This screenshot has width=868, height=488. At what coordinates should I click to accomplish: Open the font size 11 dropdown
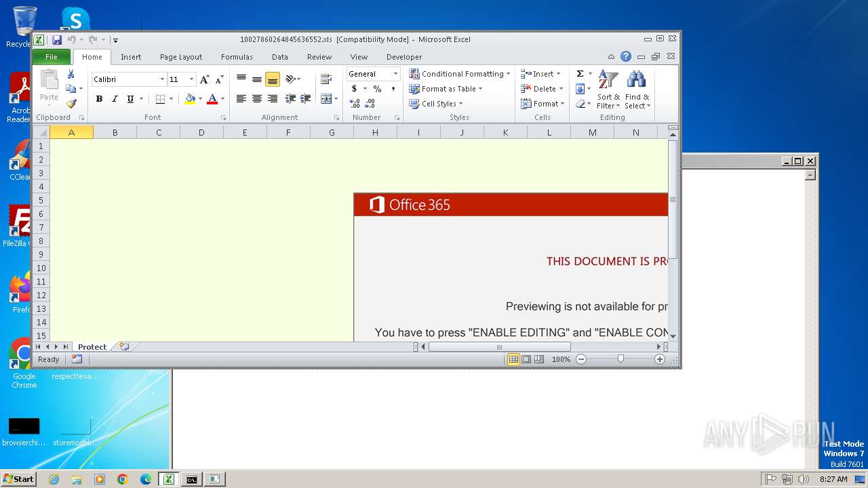click(x=191, y=79)
